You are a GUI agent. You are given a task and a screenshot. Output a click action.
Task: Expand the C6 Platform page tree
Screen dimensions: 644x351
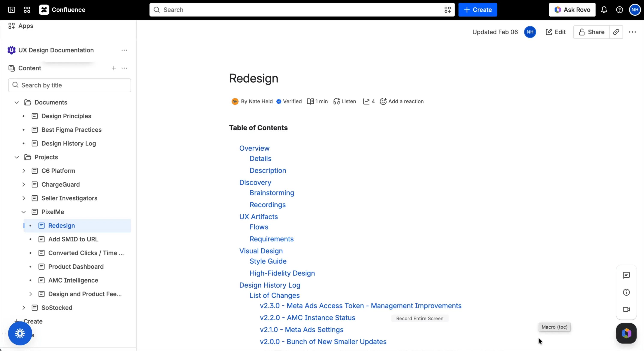point(24,171)
